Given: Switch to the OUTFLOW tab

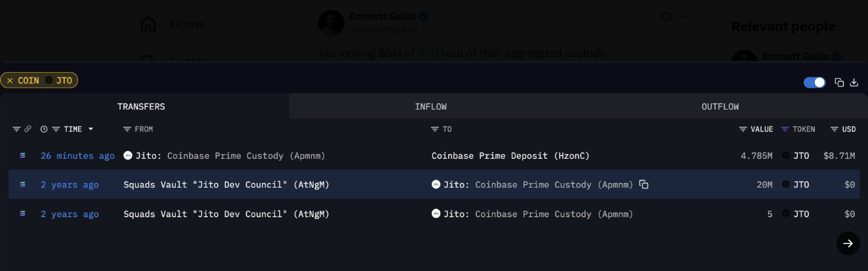Looking at the screenshot, I should tap(720, 106).
